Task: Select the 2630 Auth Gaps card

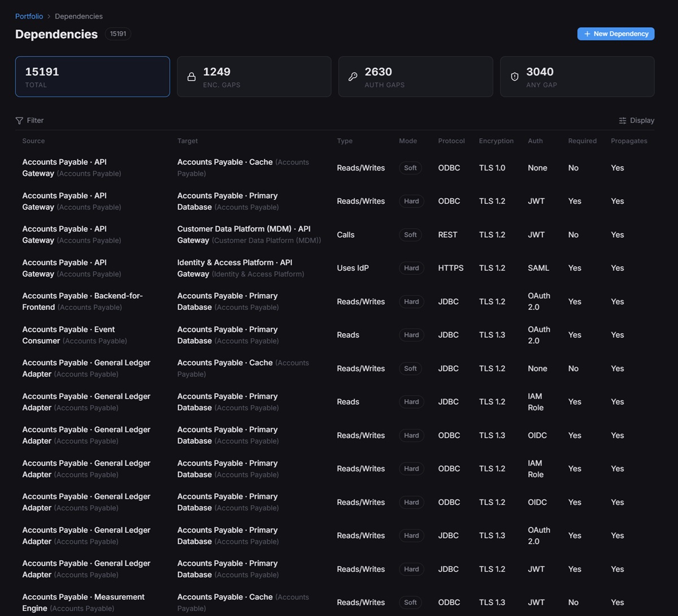Action: (416, 77)
